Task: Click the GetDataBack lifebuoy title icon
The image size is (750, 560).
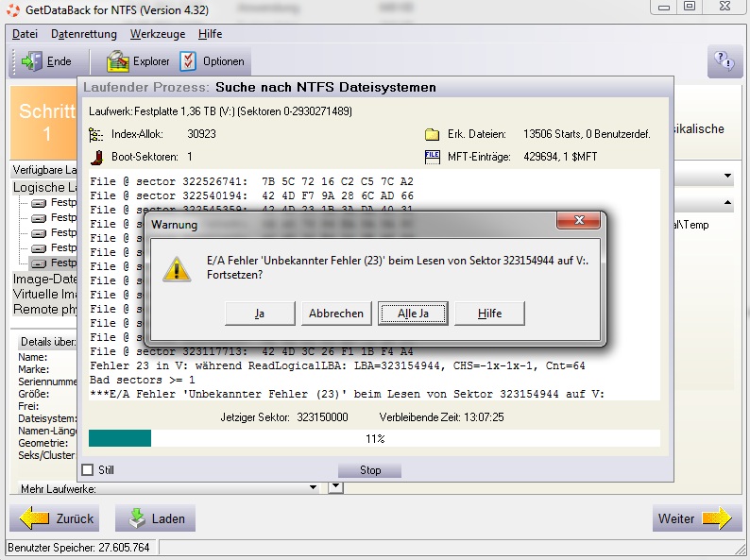Action: click(x=13, y=9)
